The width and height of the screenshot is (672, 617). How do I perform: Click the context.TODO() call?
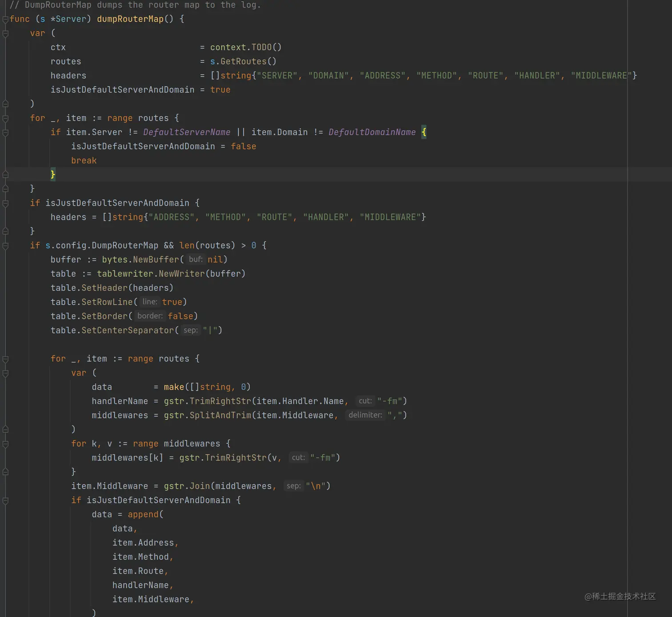point(246,47)
